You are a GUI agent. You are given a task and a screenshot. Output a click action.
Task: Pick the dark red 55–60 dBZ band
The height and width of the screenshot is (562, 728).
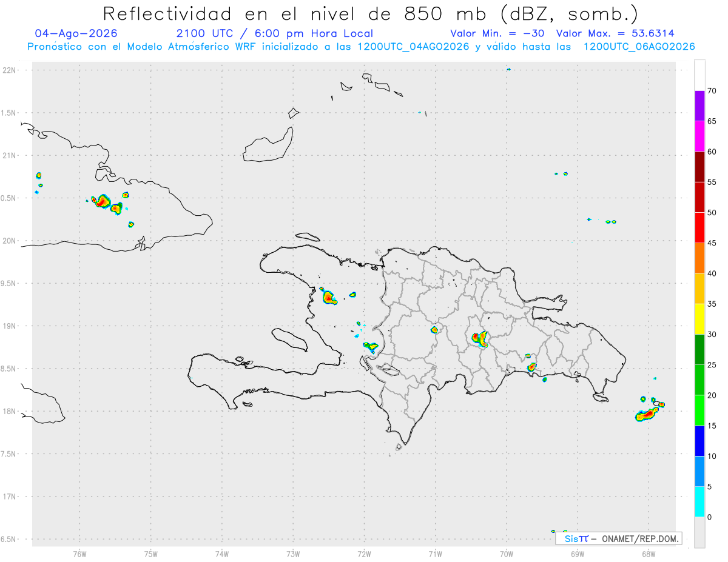point(699,167)
